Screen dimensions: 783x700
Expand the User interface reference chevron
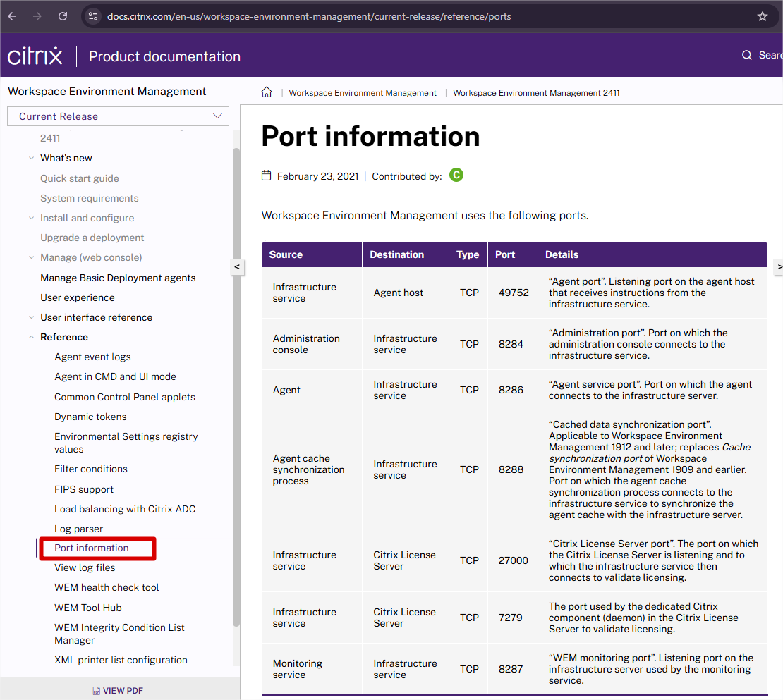(31, 317)
